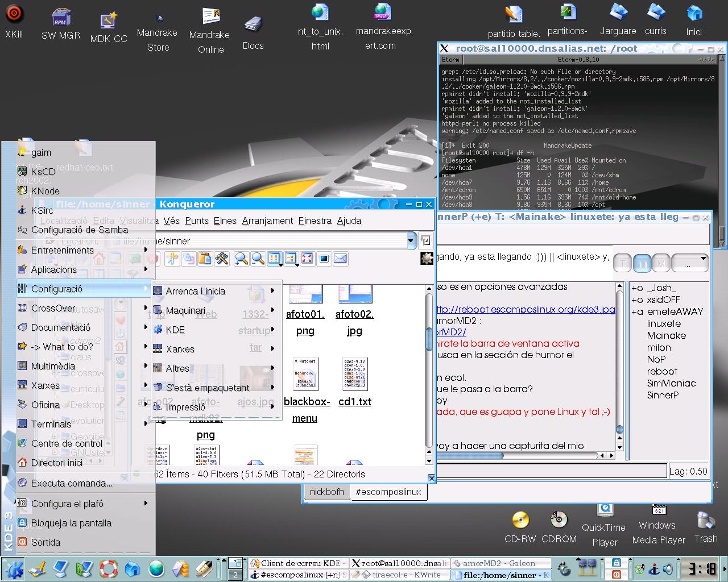This screenshot has height=582, width=728.
Task: Select user SimManiac in IRC nick list
Action: pyautogui.click(x=671, y=383)
